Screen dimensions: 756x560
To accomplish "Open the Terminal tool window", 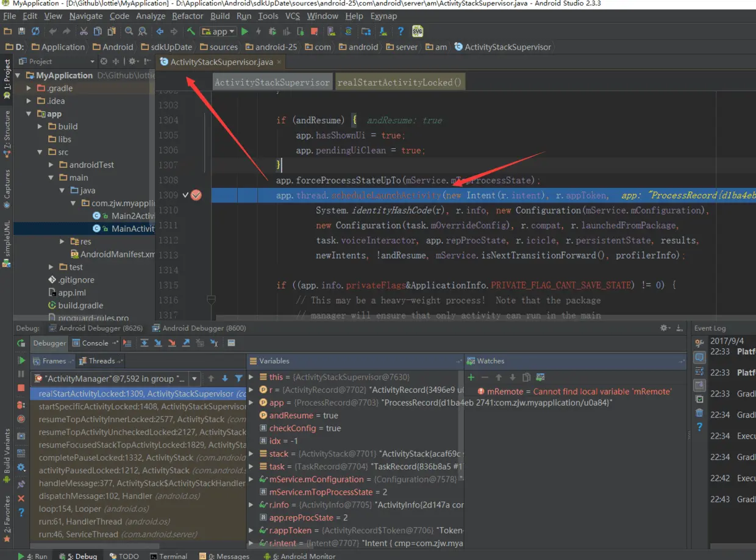I will click(169, 556).
